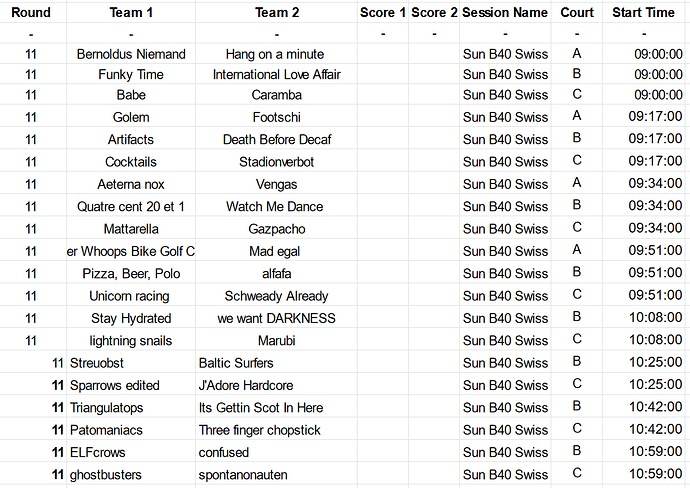Select the Its Gettin Scot In Here cell
This screenshot has width=690, height=488.
coord(276,407)
